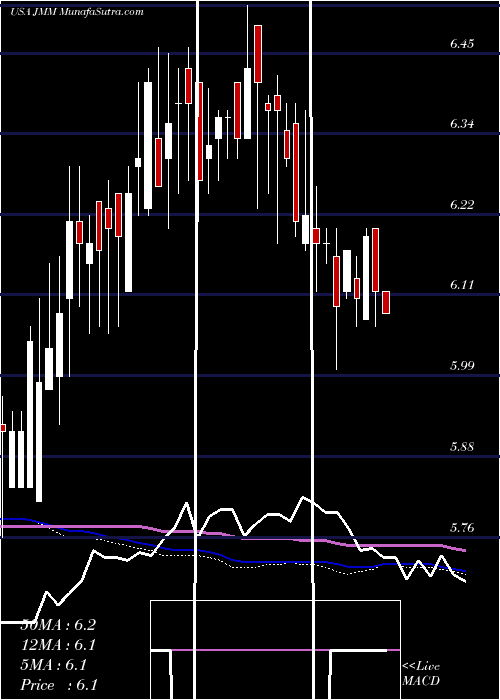
Task: Click the 5.88 price axis label
Action: [x=462, y=447]
